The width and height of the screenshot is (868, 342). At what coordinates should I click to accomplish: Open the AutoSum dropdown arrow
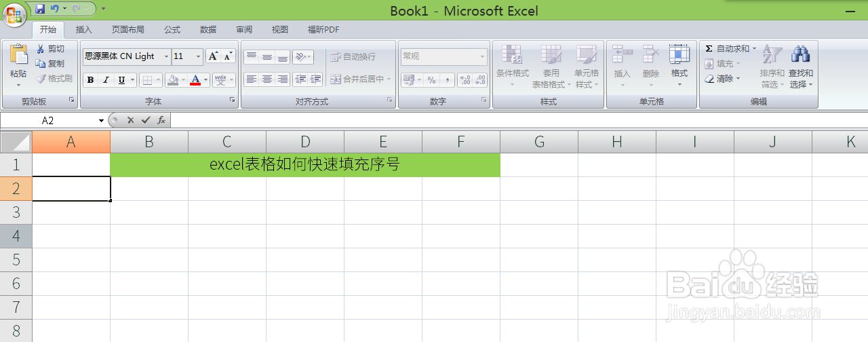click(x=754, y=49)
